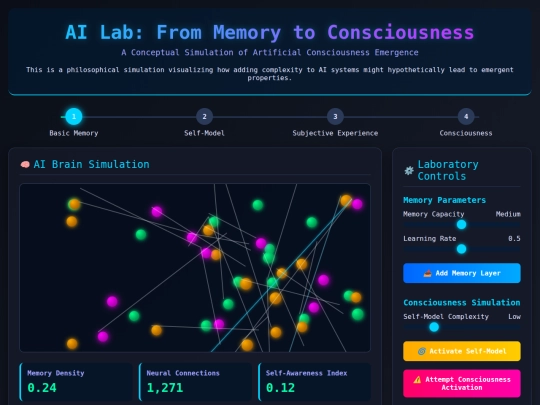Click the Neural Connections stat card
Screen dimensions: 540x405
pos(195,382)
